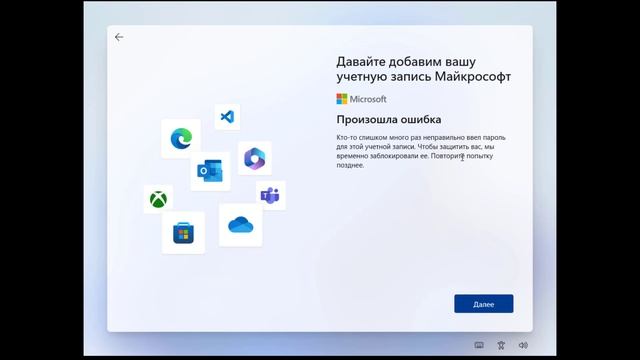Screen dimensions: 640x360
Task: Click the Xbox icon tile
Action: click(x=158, y=199)
